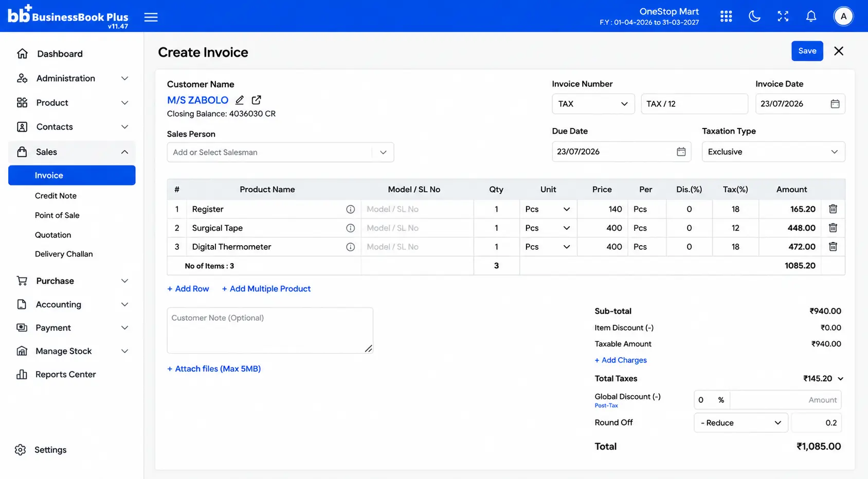Go to Dashboard
Image resolution: width=868 pixels, height=479 pixels.
pyautogui.click(x=60, y=53)
